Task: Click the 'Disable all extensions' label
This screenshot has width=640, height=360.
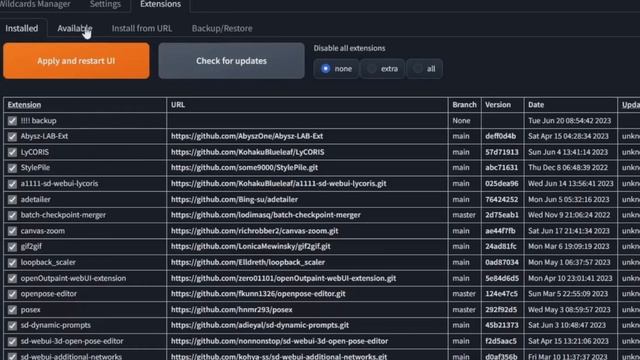Action: point(349,48)
